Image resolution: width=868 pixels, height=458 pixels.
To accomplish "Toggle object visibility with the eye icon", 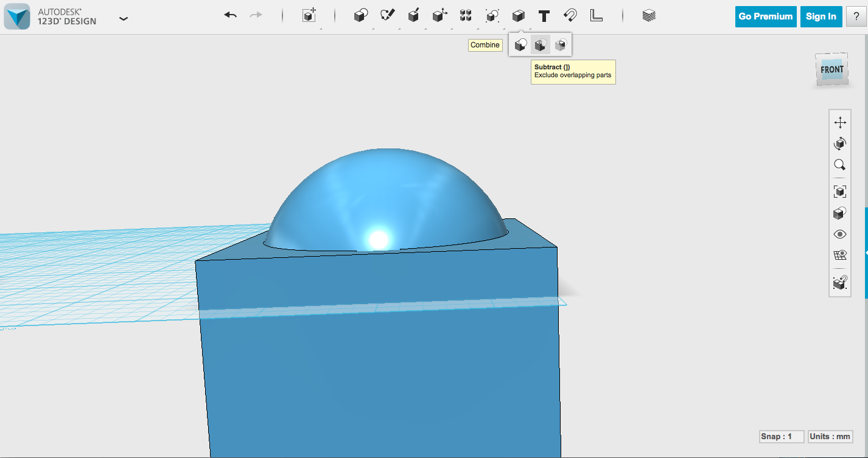I will (x=840, y=234).
